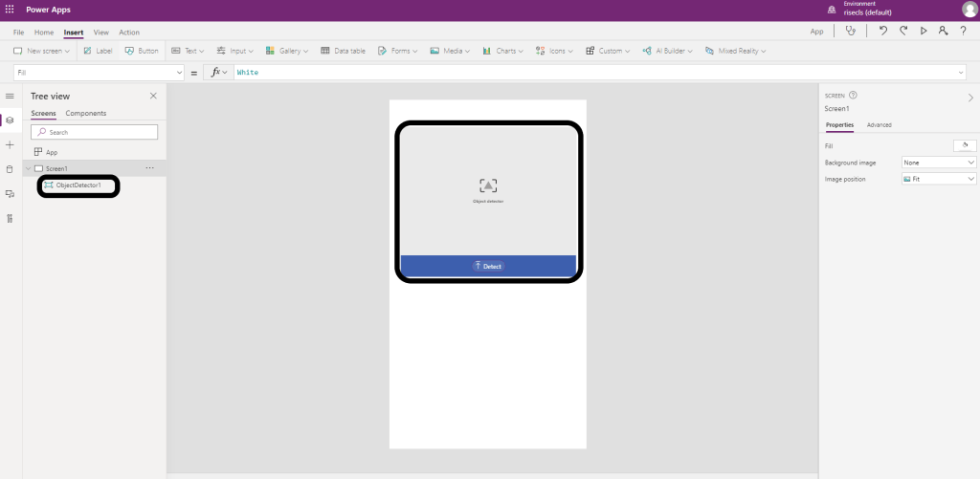
Task: Open the Fill property selector dropdown
Action: point(100,73)
